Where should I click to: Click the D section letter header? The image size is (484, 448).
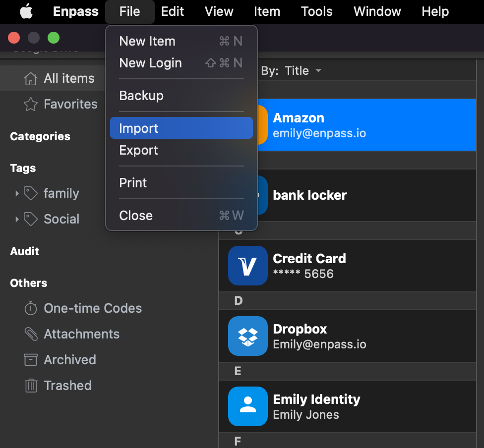click(x=239, y=300)
